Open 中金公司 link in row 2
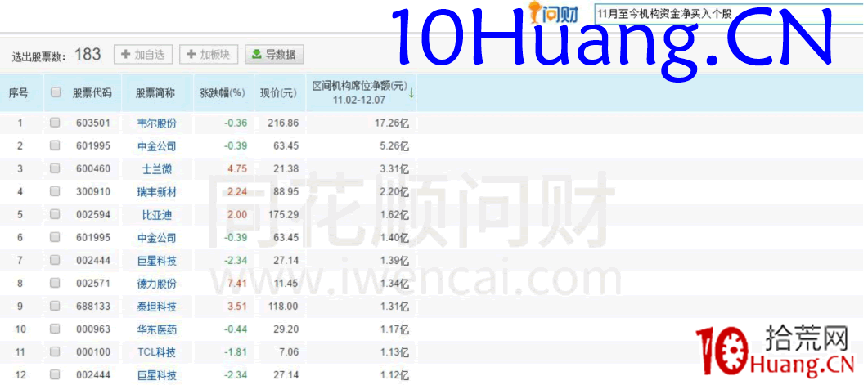The width and height of the screenshot is (868, 385). point(156,146)
